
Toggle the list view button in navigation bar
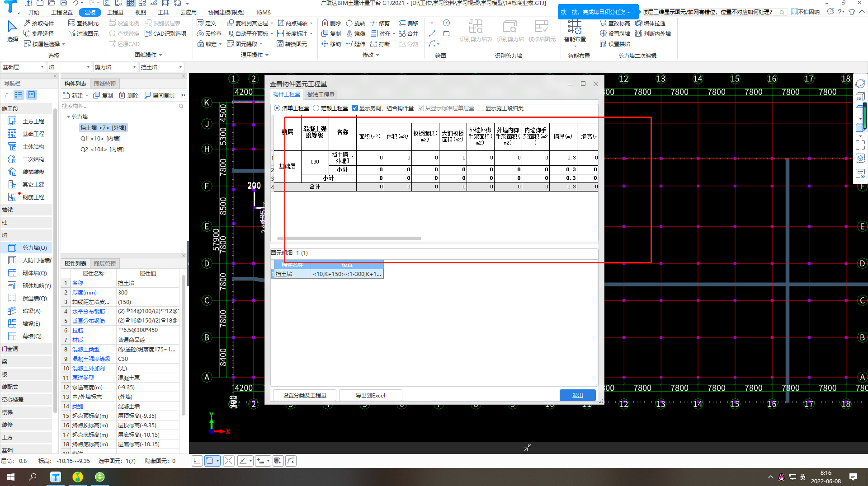click(x=19, y=95)
